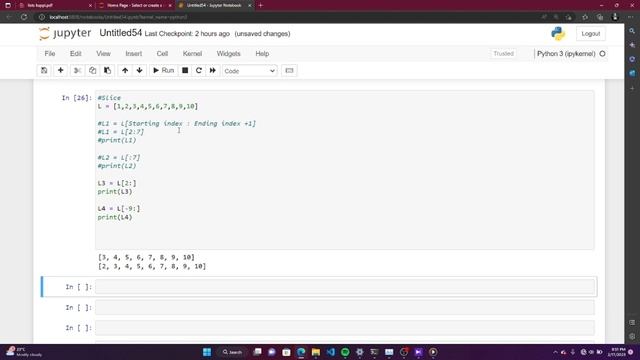Image resolution: width=640 pixels, height=360 pixels.
Task: Open Microsoft Edge from the taskbar
Action: [301, 352]
